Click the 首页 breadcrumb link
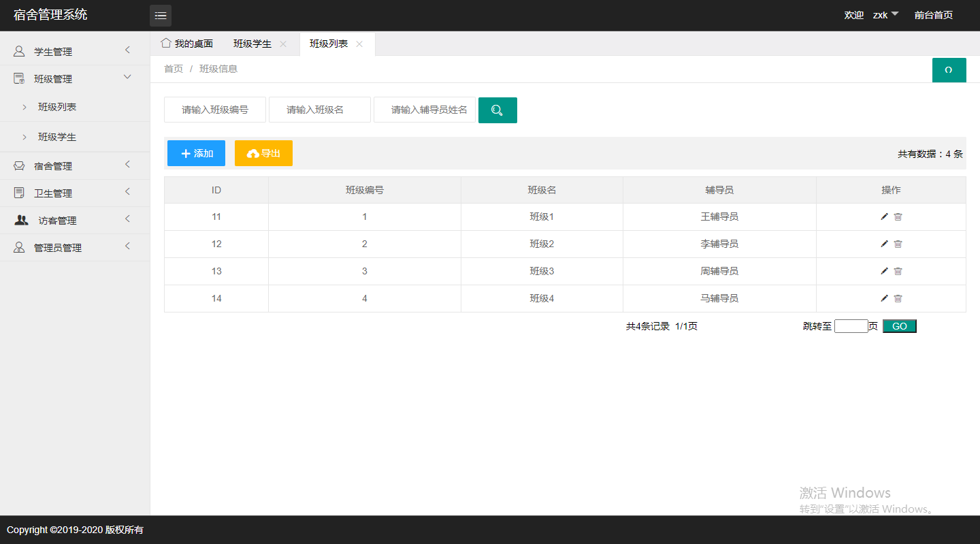Viewport: 980px width, 544px height. click(x=174, y=69)
